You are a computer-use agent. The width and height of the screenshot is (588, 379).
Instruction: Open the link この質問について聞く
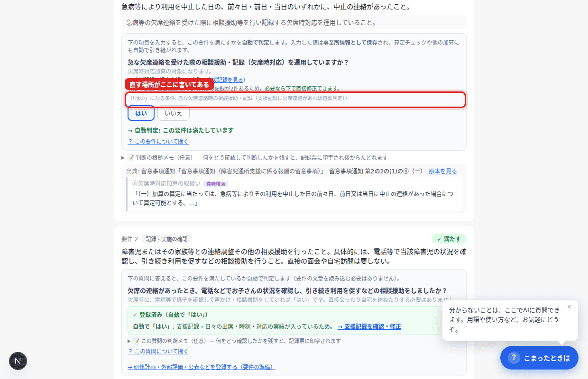(x=158, y=351)
